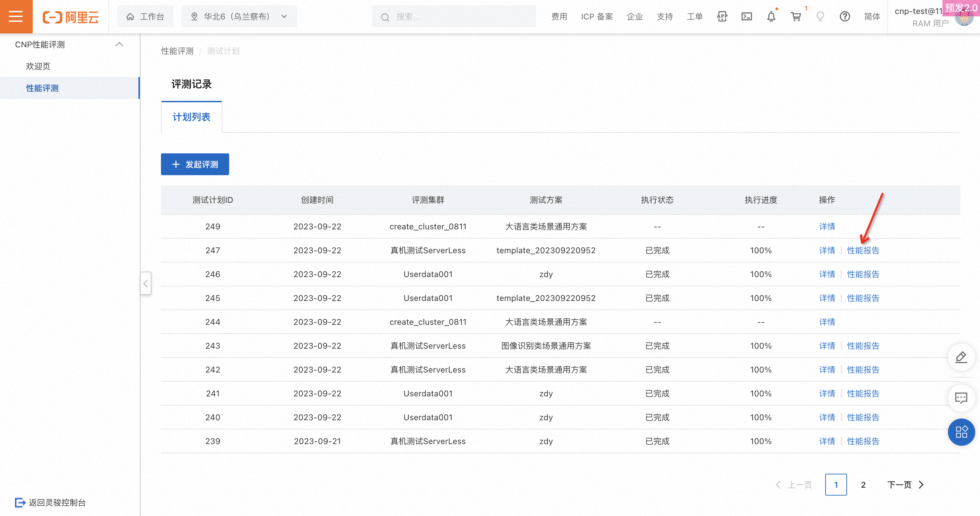Open the blue quick-apps floating button
980x516 pixels.
pyautogui.click(x=961, y=432)
